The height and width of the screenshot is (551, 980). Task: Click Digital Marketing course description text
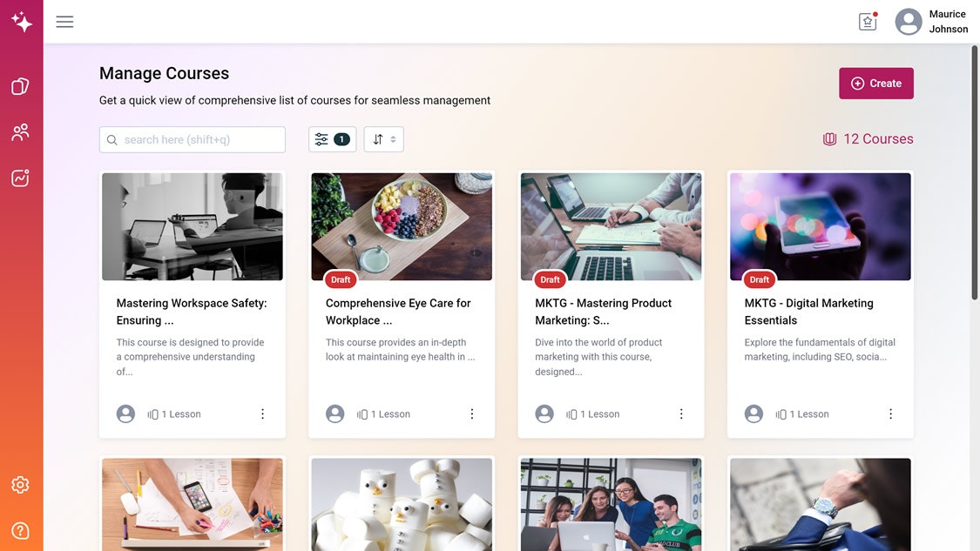click(x=820, y=349)
